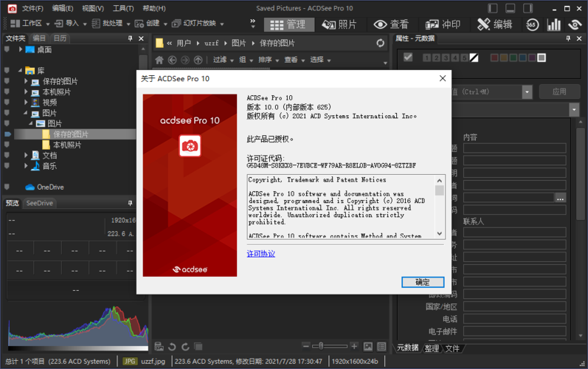Open 视图(V) menu
Viewport: 588px width, 369px height.
93,8
